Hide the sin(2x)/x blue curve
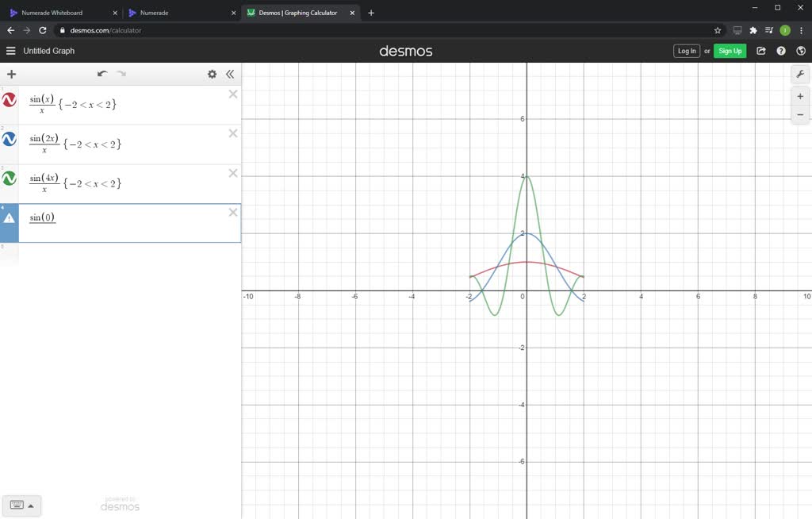812x519 pixels. [x=10, y=138]
